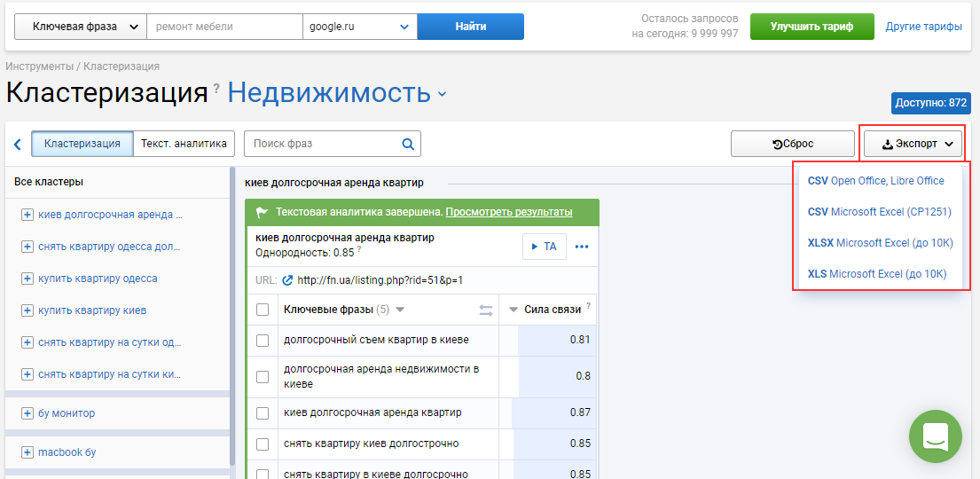Check долгосрочная аренда недвижимости в киеве row

coord(263,376)
